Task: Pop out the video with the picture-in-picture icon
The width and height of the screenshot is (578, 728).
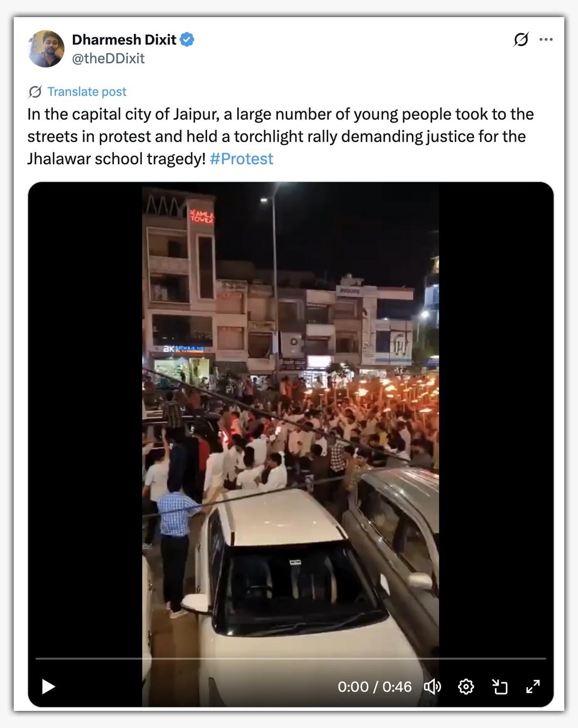Action: pos(499,686)
